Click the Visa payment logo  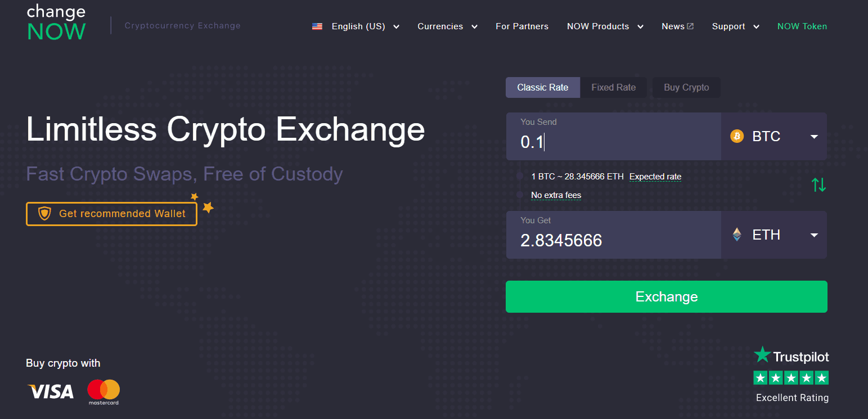51,391
